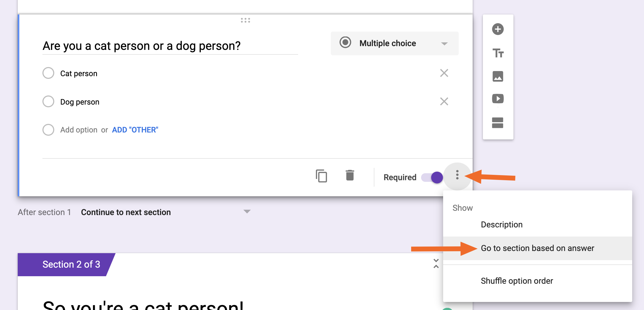Toggle the Required switch on
The width and height of the screenshot is (644, 310).
coord(432,177)
